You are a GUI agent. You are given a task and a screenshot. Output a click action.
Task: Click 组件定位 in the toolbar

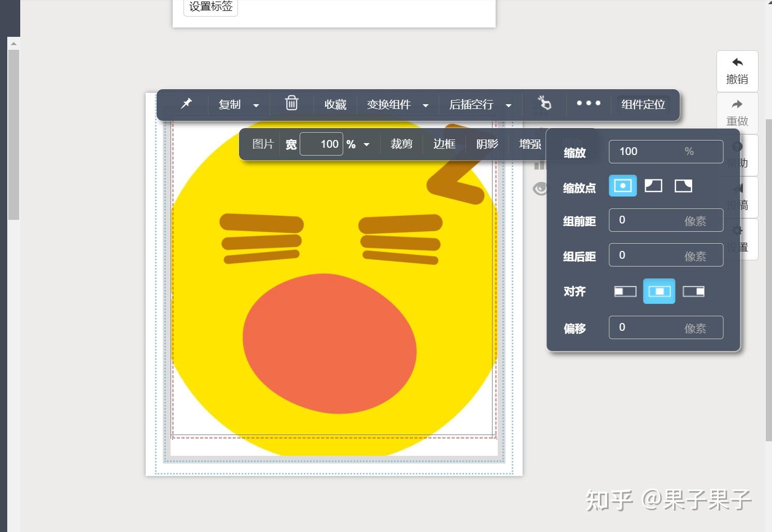point(643,105)
